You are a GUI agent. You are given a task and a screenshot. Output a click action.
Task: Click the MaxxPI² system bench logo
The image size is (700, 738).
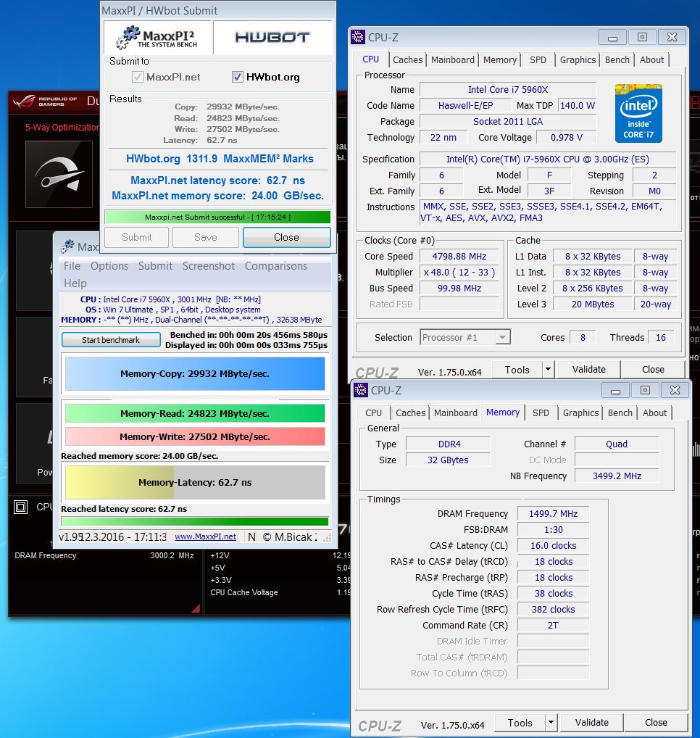click(x=158, y=38)
